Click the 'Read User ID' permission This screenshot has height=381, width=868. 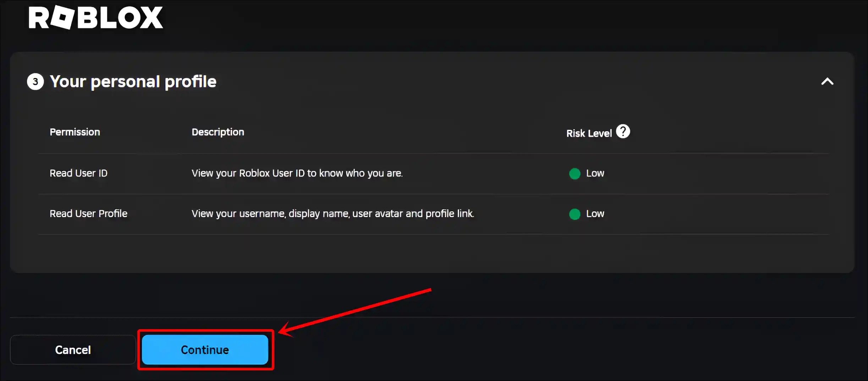[78, 173]
